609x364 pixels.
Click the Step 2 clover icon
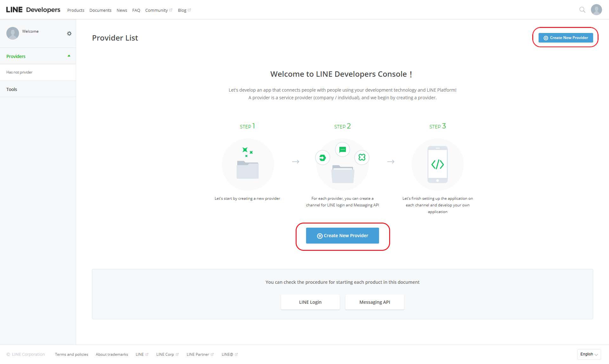tap(362, 157)
